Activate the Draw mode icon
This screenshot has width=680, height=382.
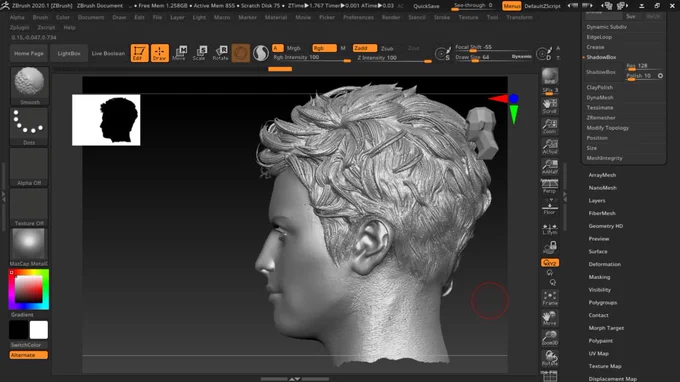tap(160, 53)
